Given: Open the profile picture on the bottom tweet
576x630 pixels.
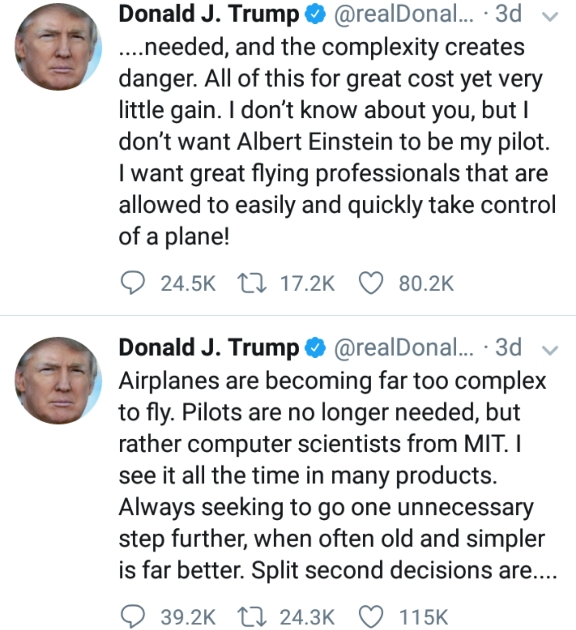Looking at the screenshot, I should pyautogui.click(x=58, y=380).
